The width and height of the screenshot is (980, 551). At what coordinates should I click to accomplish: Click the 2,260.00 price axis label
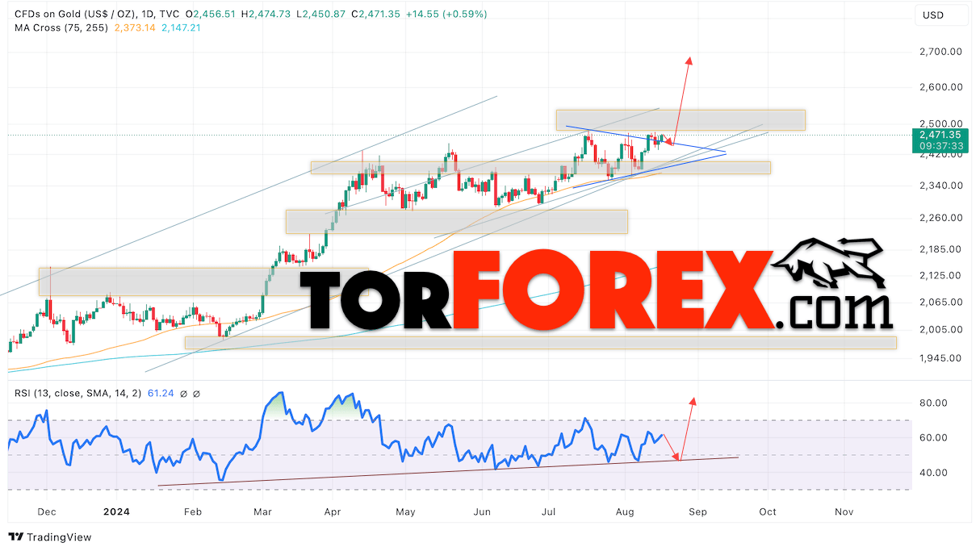coord(941,218)
